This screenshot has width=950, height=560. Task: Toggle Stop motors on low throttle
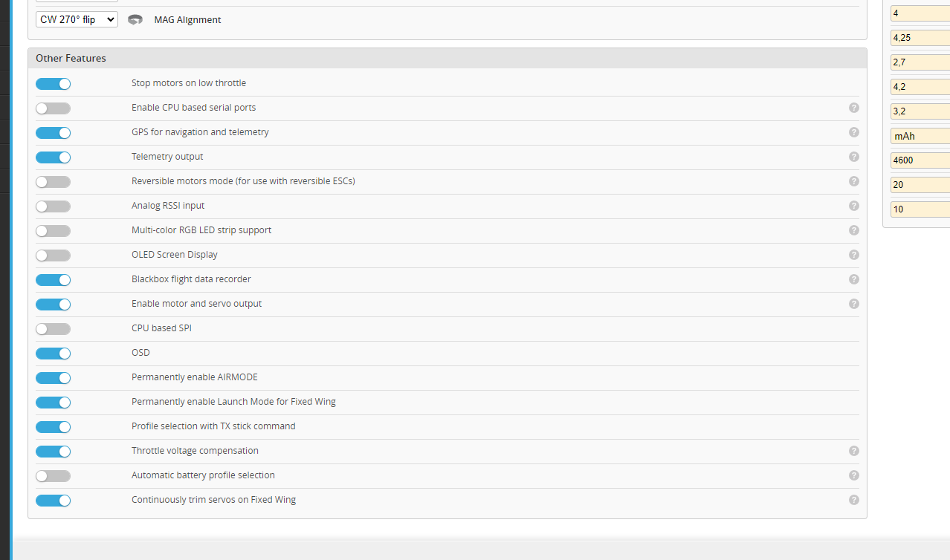coord(53,84)
